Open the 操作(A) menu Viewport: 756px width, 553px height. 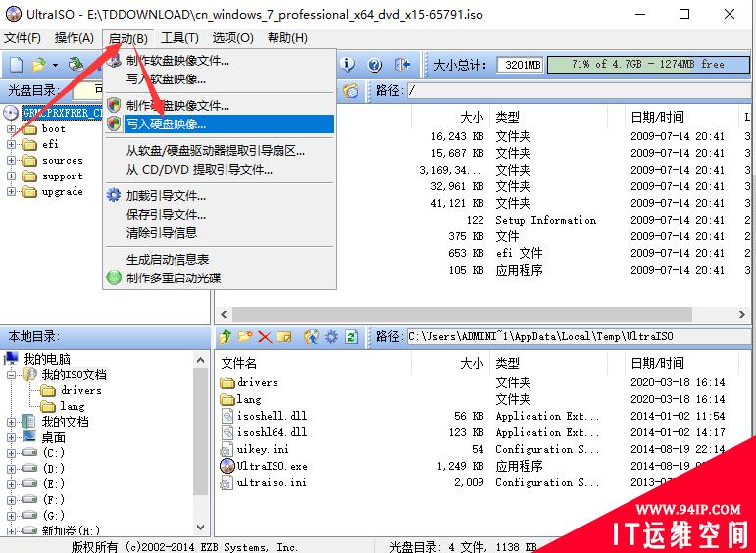pyautogui.click(x=75, y=38)
